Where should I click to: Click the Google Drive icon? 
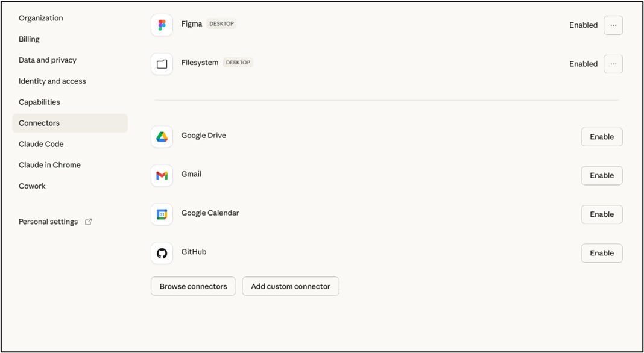[162, 137]
